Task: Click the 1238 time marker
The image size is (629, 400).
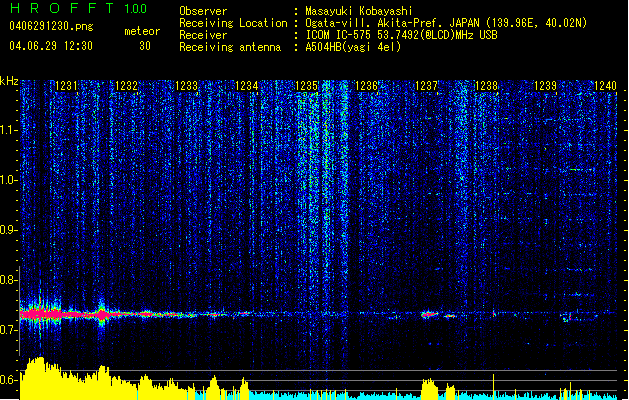Action: click(x=486, y=86)
